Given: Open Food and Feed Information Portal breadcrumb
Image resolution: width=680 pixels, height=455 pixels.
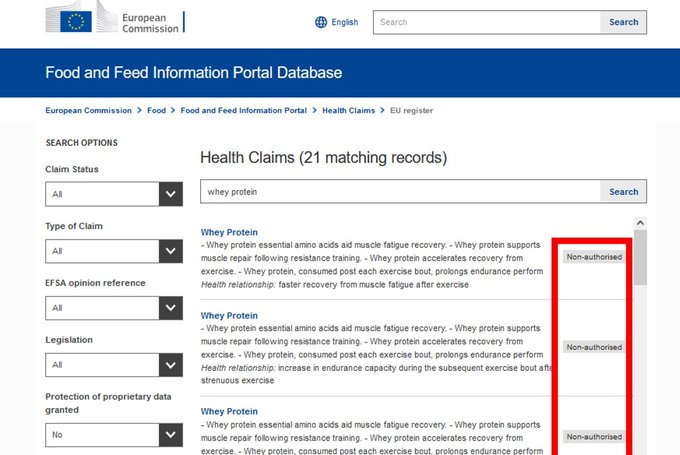Looking at the screenshot, I should [x=243, y=110].
